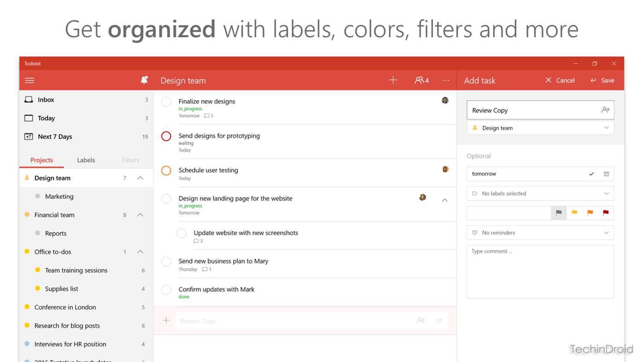Open the project sharing people icon
This screenshot has height=362, width=644.
coord(421,80)
